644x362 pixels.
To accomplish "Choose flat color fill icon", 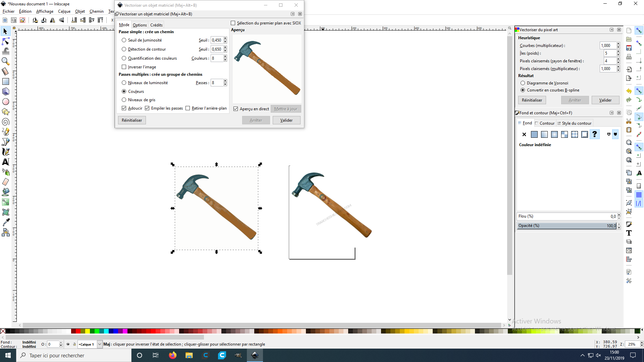I will 534,134.
